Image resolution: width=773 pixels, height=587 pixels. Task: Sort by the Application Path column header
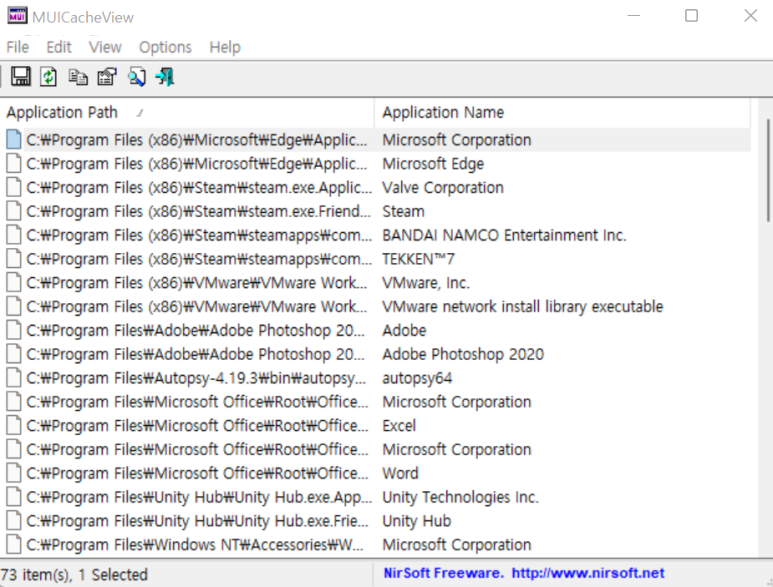187,112
